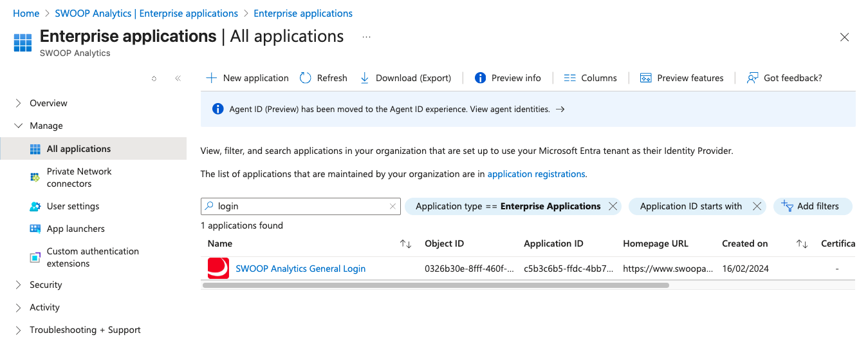This screenshot has height=351, width=868.
Task: Go to Home breadcrumb
Action: click(x=26, y=13)
